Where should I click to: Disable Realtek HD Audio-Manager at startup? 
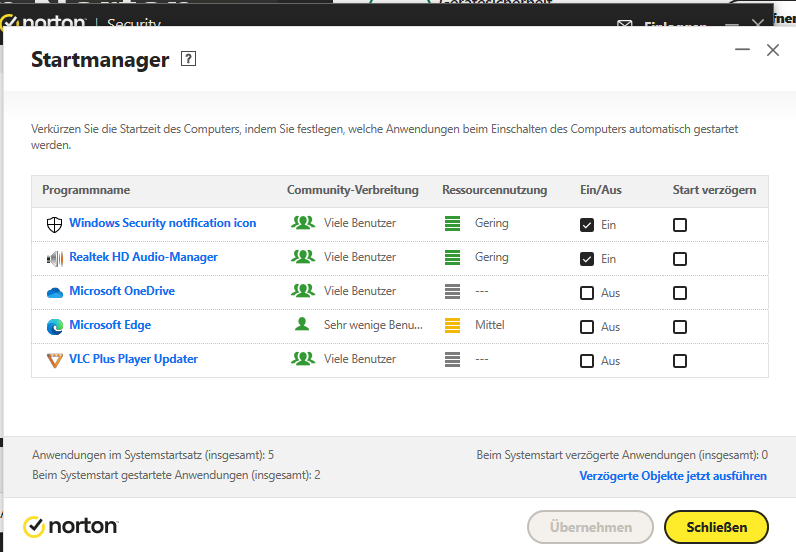pyautogui.click(x=587, y=259)
